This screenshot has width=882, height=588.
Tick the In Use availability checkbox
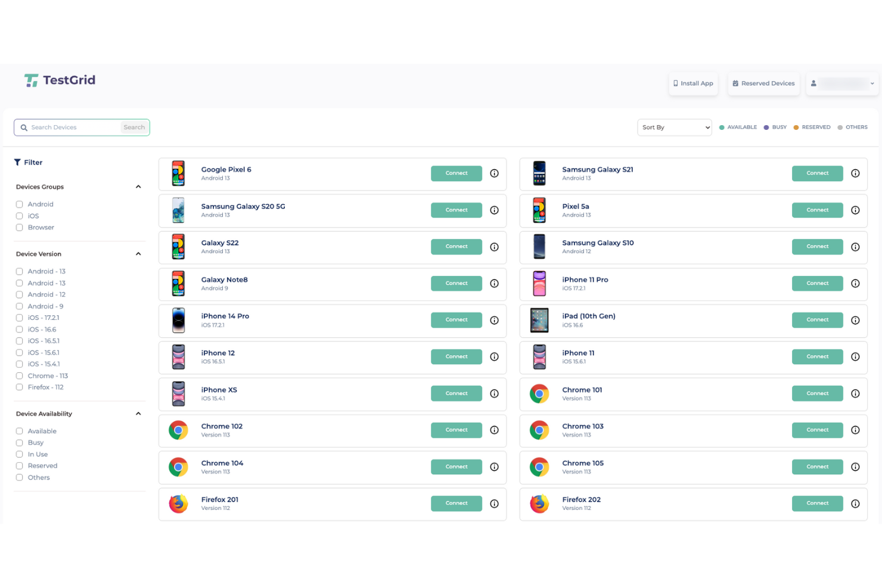click(x=19, y=455)
